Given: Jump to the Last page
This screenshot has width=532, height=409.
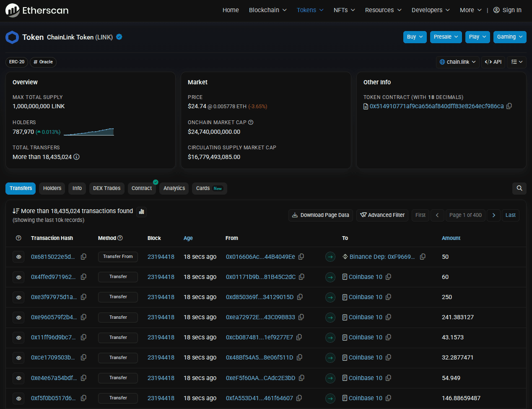Looking at the screenshot, I should (x=511, y=215).
